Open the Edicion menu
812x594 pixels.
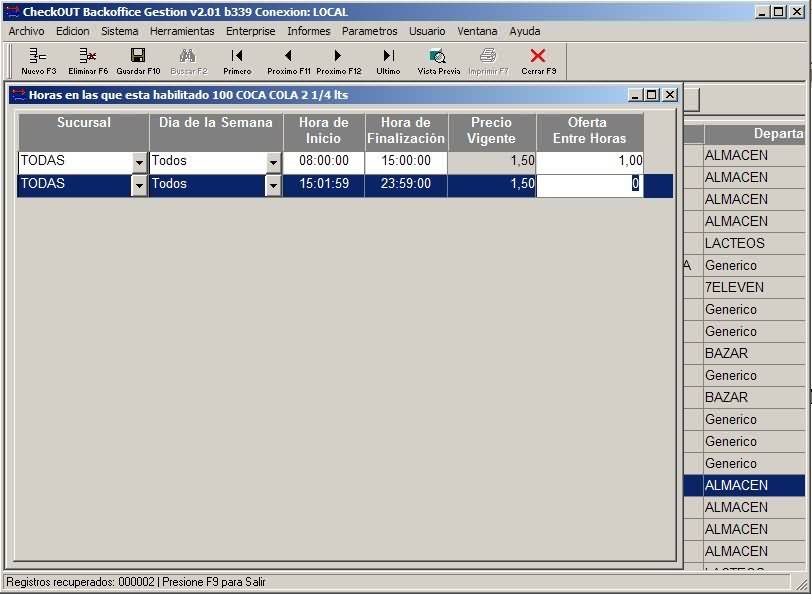[x=72, y=31]
